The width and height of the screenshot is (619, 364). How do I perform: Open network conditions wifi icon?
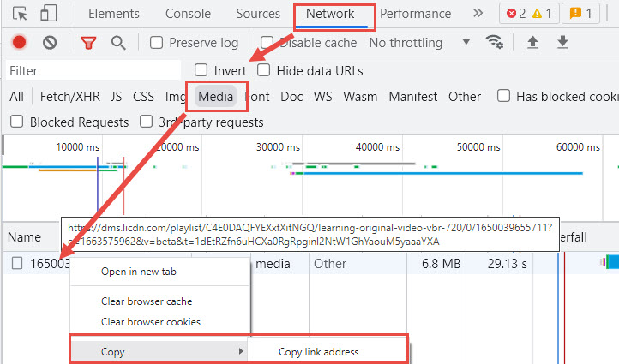[494, 42]
